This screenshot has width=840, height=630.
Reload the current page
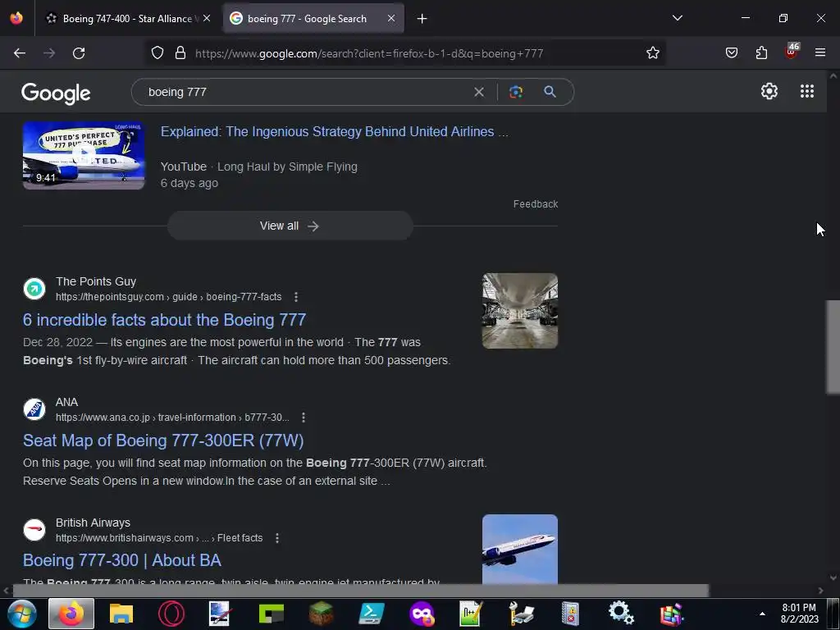coord(79,53)
